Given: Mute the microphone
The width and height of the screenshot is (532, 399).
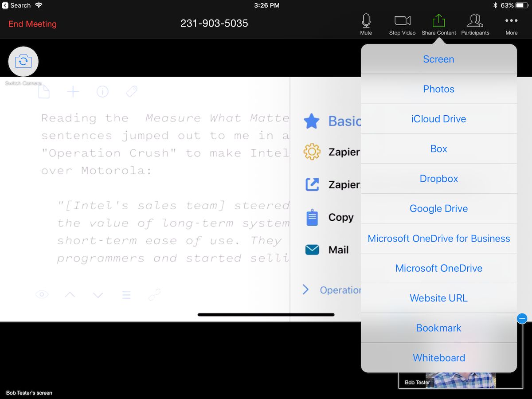Looking at the screenshot, I should 366,24.
